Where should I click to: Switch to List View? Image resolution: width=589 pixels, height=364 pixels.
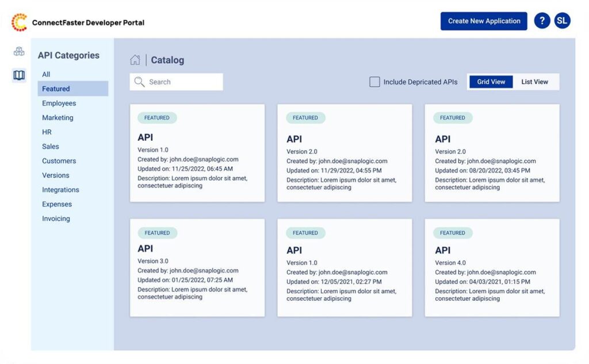(535, 81)
